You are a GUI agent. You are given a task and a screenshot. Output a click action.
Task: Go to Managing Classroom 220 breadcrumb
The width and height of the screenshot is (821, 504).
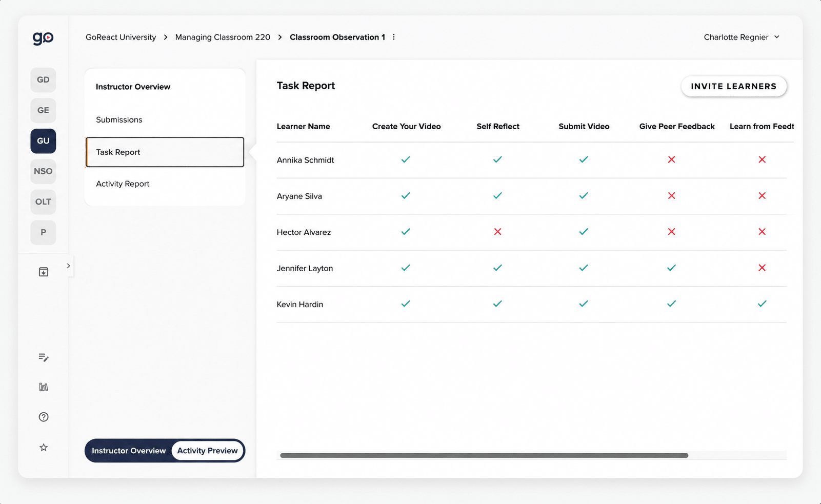[x=223, y=37]
